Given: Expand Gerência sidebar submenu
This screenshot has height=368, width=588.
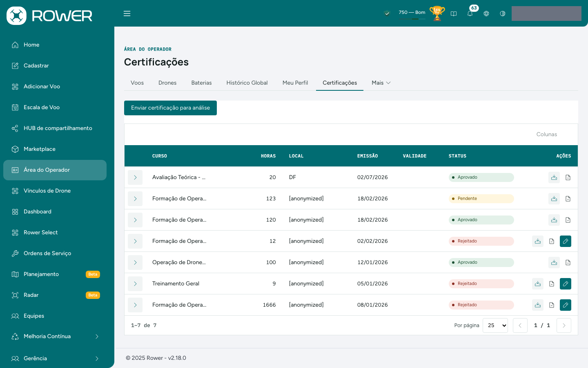Looking at the screenshot, I should (55, 359).
